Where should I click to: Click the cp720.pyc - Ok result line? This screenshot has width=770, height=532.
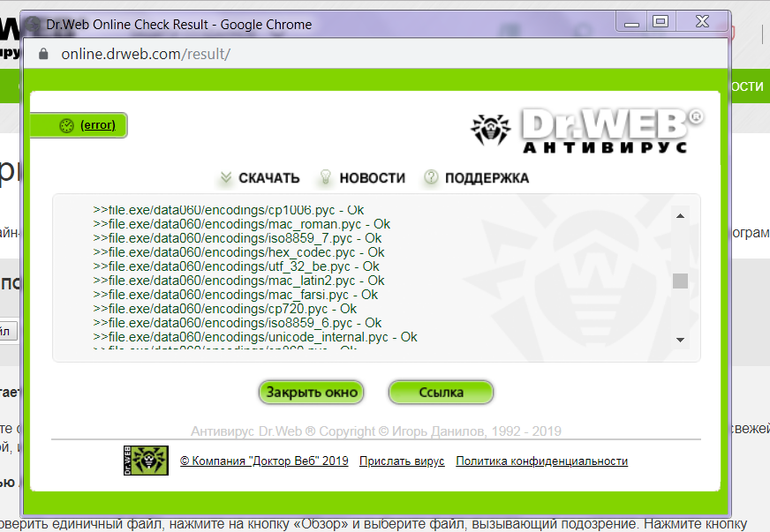[225, 309]
